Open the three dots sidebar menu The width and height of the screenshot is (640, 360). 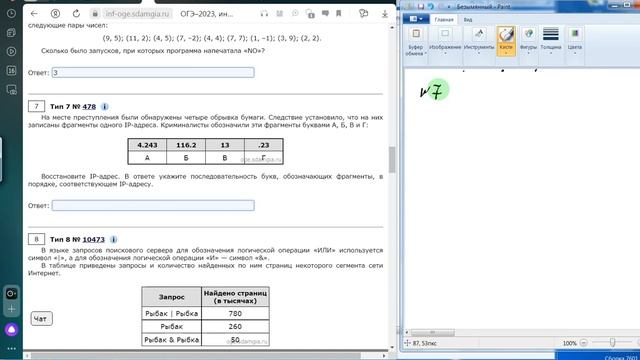point(11,349)
